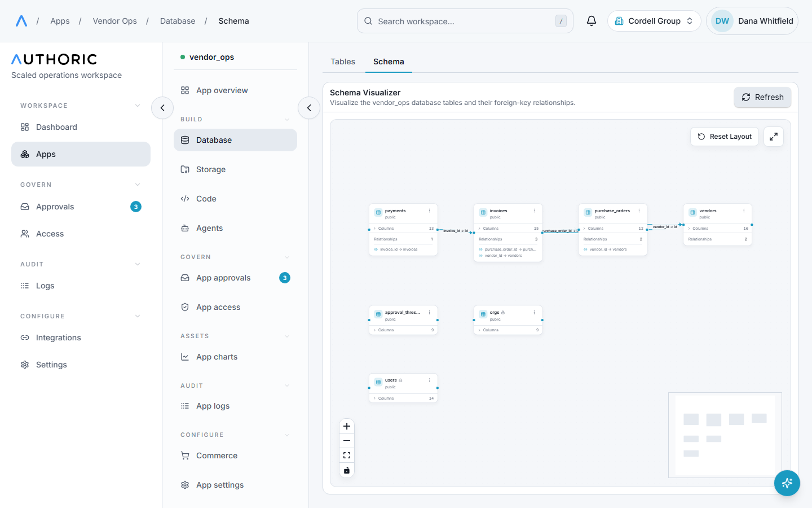Open the notifications bell
The image size is (812, 508).
592,21
